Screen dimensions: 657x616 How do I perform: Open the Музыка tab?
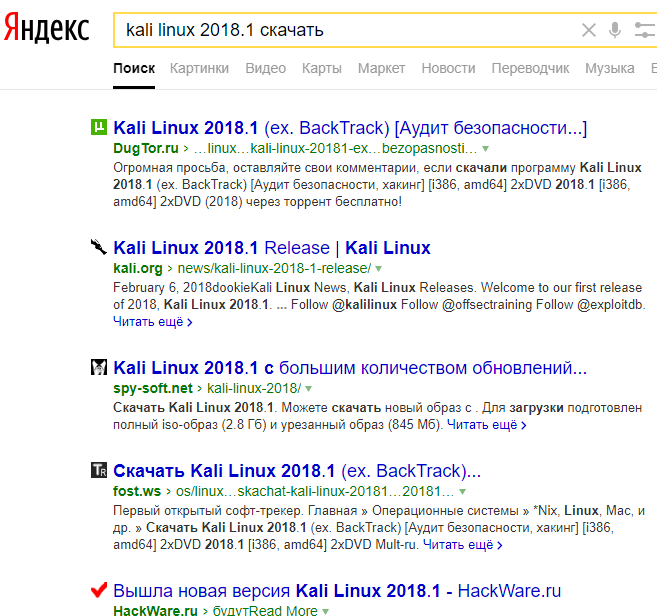(x=610, y=68)
